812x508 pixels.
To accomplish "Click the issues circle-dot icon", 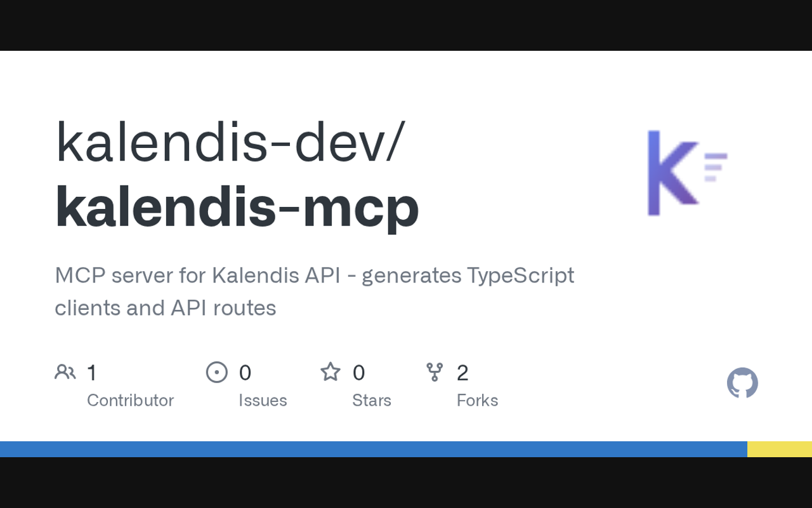I will [x=217, y=372].
